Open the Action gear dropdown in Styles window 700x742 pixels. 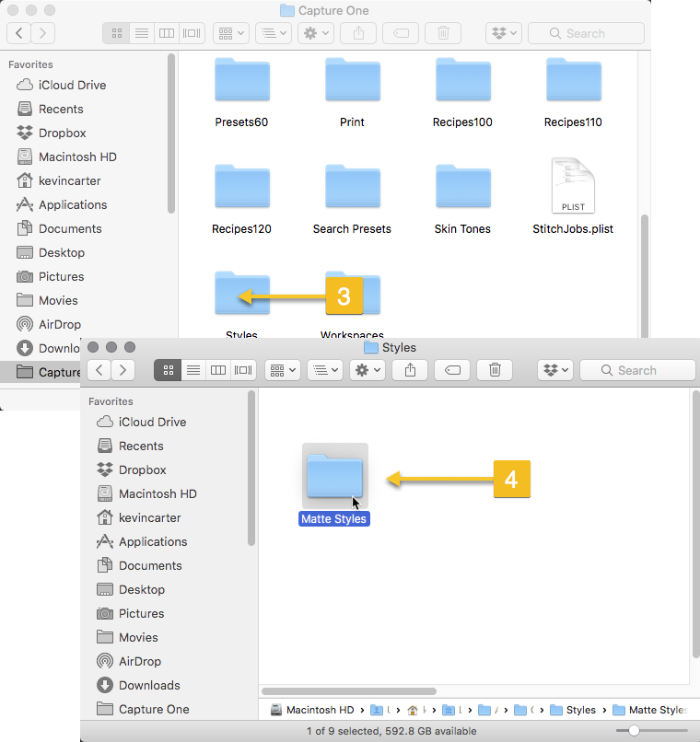(x=367, y=370)
